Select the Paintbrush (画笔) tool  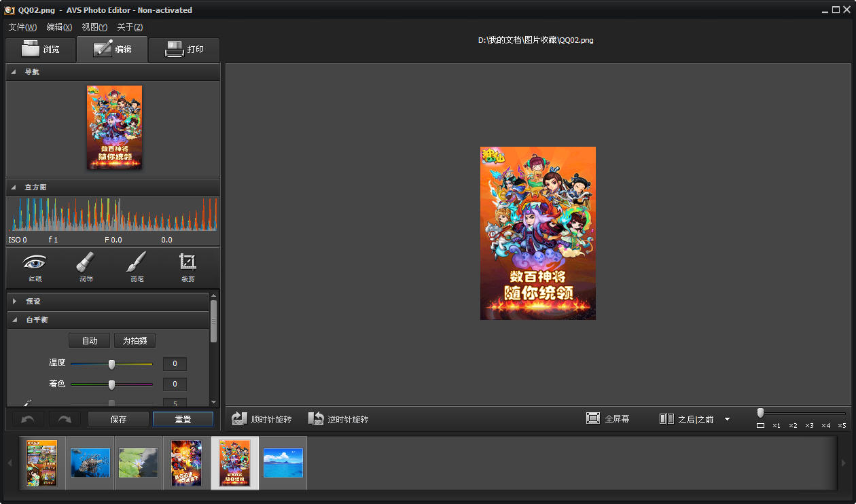tap(137, 267)
